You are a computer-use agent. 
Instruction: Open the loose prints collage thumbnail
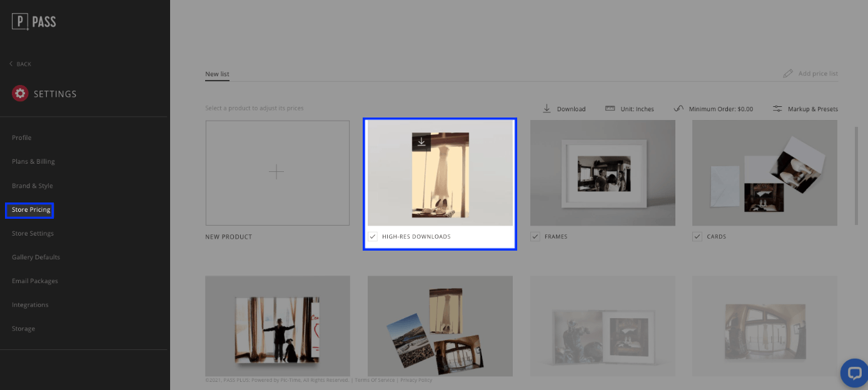(440, 326)
